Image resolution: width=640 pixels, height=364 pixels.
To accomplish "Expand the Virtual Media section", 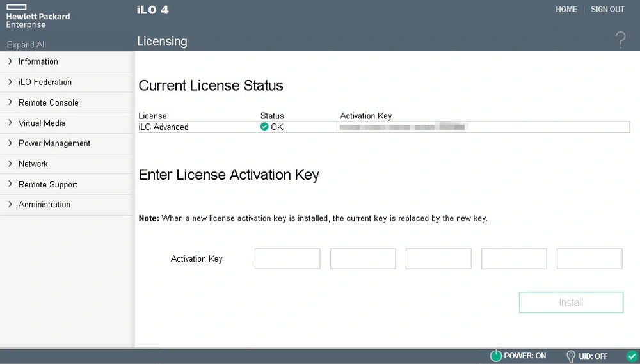I will point(42,123).
